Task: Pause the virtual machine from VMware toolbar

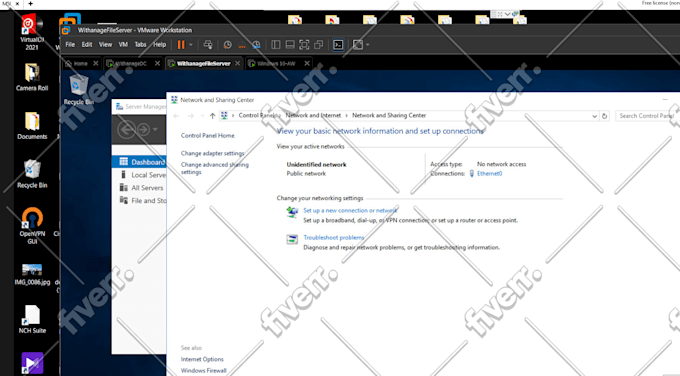Action: coord(181,45)
